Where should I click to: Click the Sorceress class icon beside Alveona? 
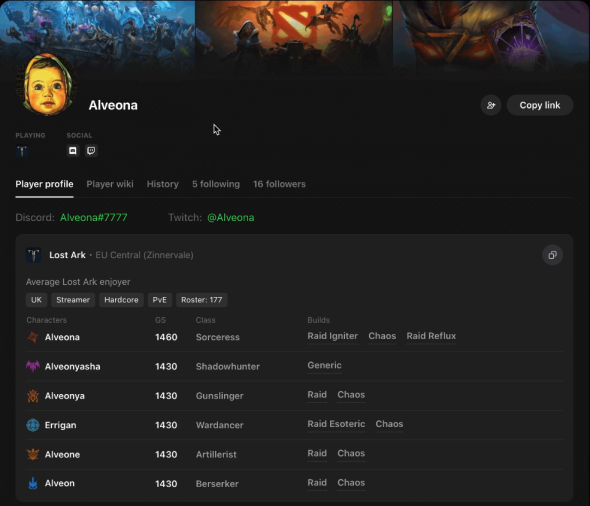pos(33,337)
